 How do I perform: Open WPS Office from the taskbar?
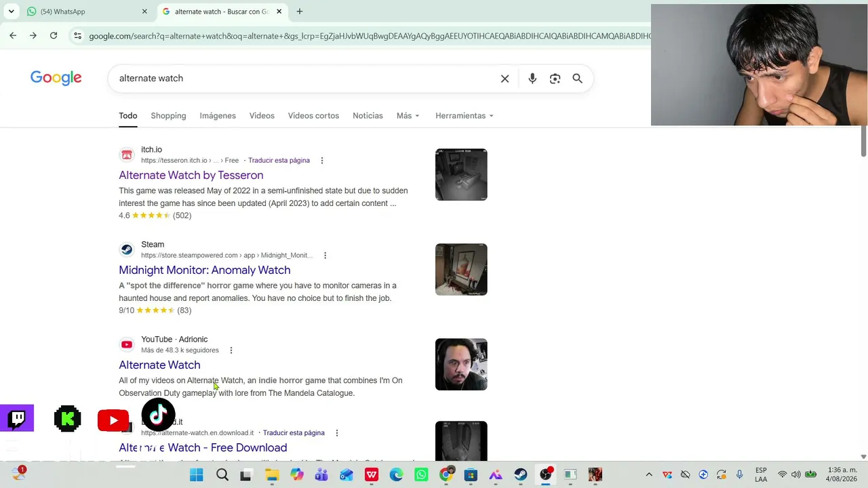(x=372, y=475)
